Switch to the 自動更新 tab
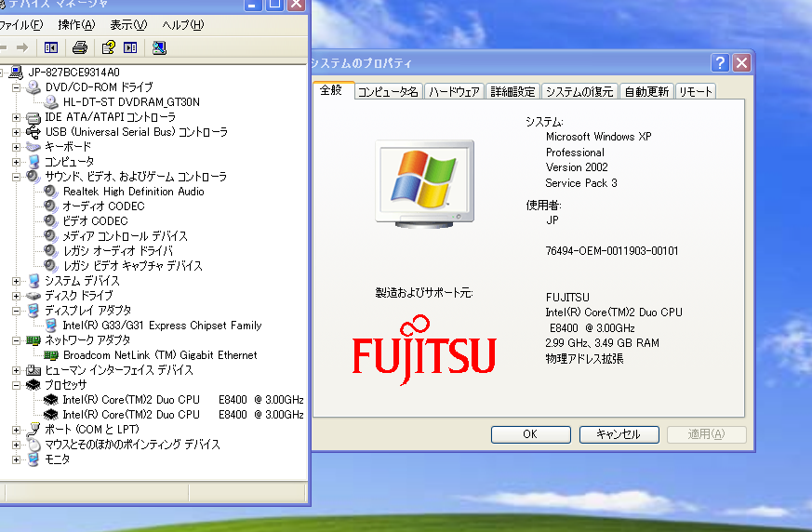This screenshot has width=812, height=532. (646, 92)
